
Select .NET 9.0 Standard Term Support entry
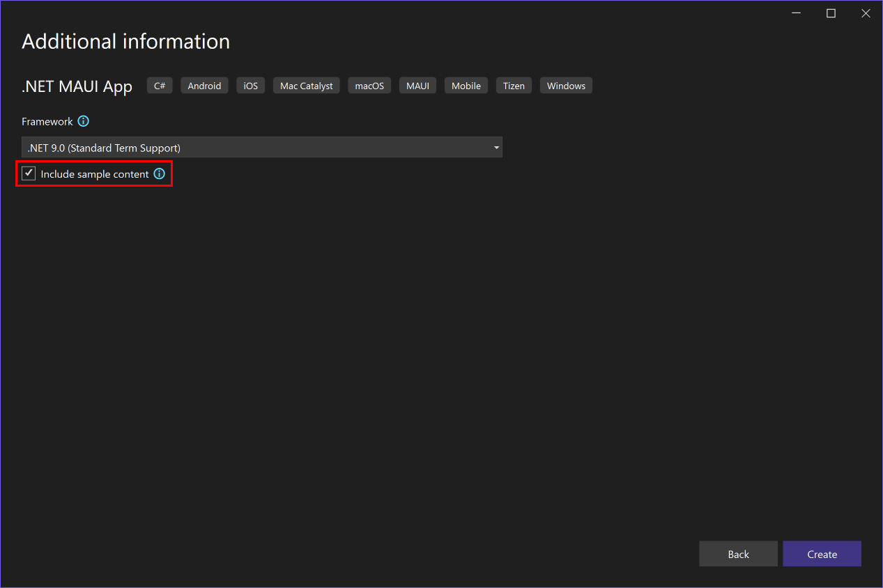[x=103, y=147]
